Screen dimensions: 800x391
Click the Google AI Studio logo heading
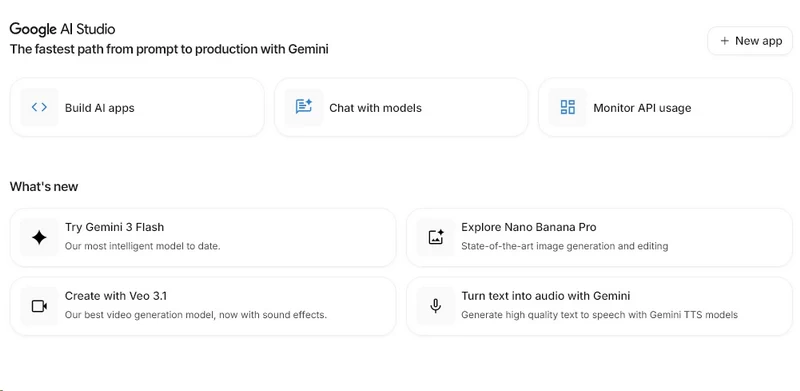pos(62,29)
